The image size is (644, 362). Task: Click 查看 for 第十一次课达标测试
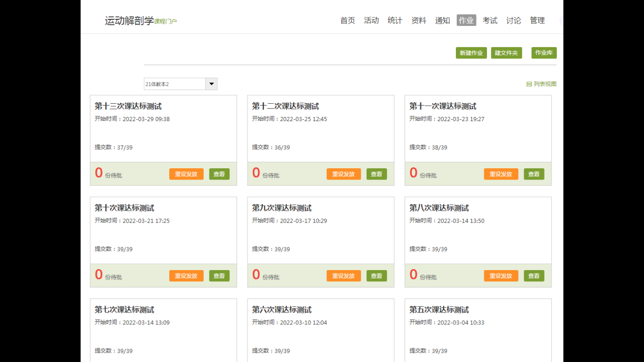click(x=534, y=174)
